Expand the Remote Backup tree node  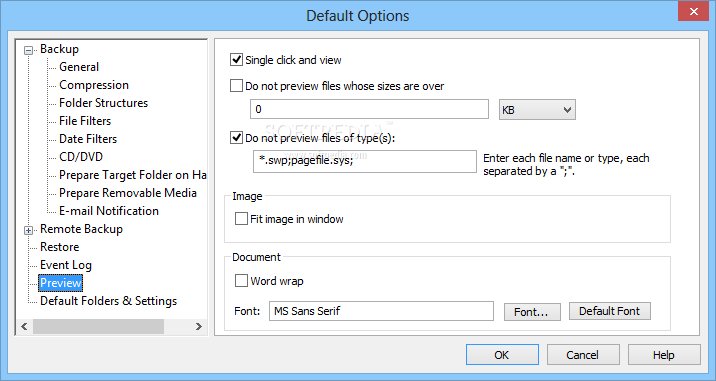28,231
